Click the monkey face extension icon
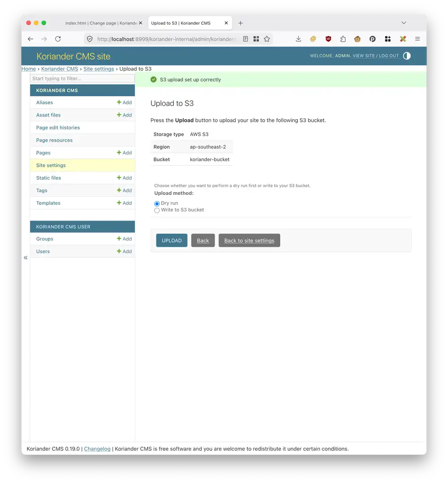 (x=358, y=39)
